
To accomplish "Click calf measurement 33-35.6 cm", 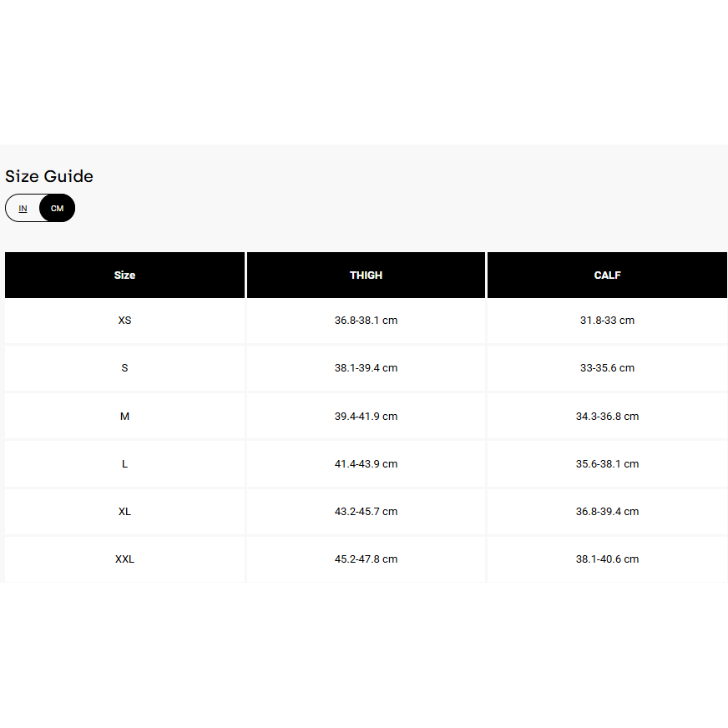I will 607,368.
